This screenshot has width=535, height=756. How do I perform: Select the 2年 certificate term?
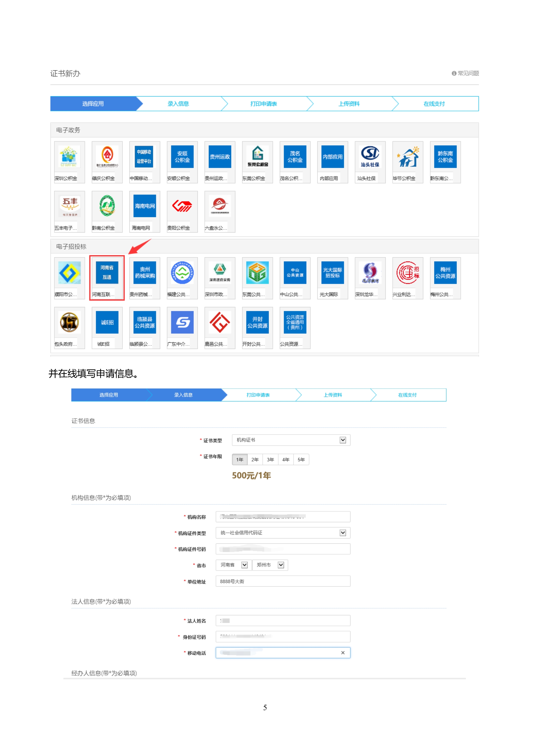tap(255, 459)
